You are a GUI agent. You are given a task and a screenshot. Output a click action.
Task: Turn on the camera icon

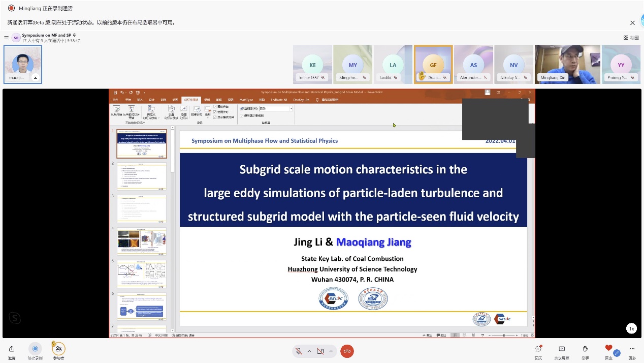(320, 351)
